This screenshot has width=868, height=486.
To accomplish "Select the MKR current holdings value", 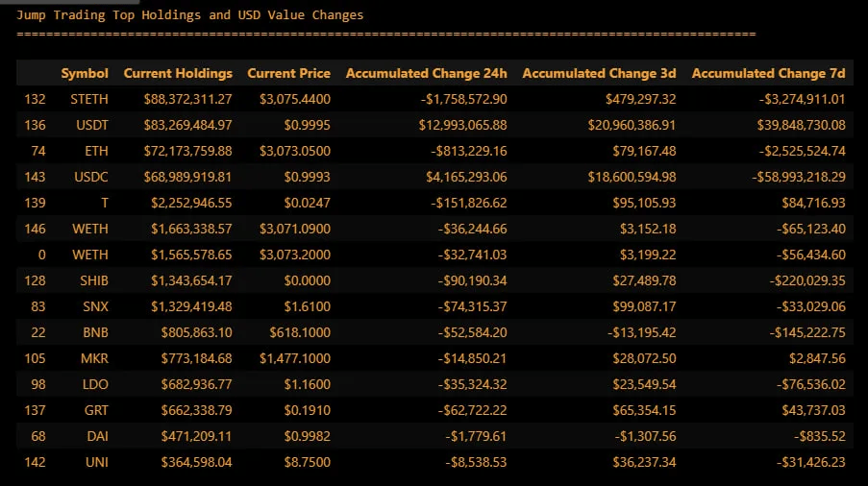I will 196,359.
